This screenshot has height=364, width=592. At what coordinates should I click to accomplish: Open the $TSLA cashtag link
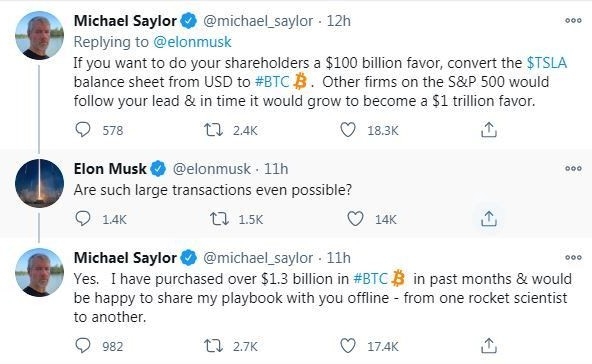(547, 63)
